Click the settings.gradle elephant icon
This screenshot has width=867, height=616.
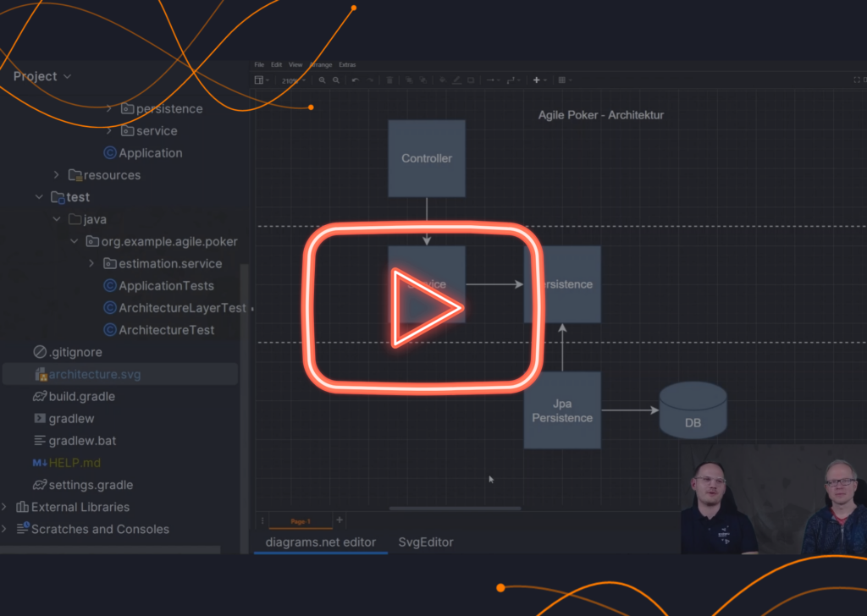[x=40, y=485]
